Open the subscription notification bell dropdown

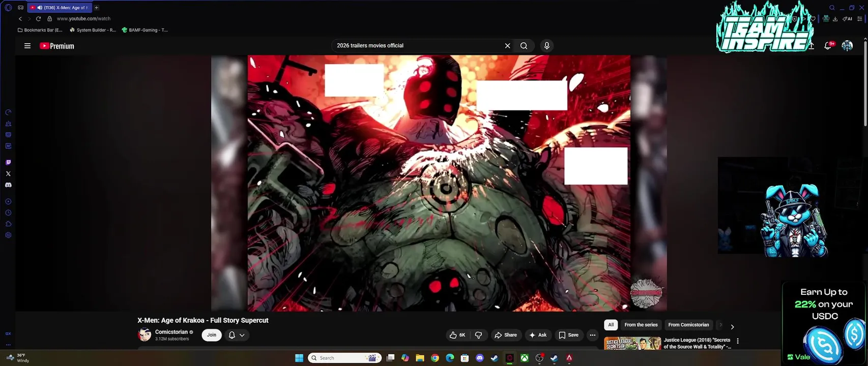pyautogui.click(x=237, y=335)
